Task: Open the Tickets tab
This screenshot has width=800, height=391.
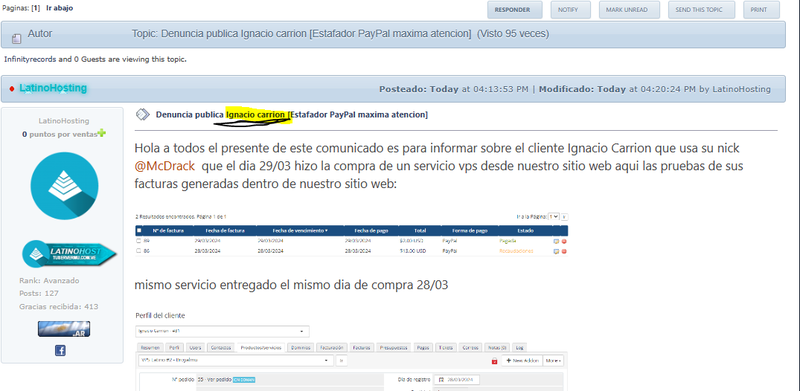Action: point(446,348)
